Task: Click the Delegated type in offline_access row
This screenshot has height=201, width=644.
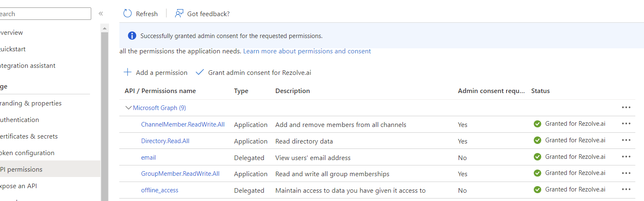Action: tap(249, 190)
